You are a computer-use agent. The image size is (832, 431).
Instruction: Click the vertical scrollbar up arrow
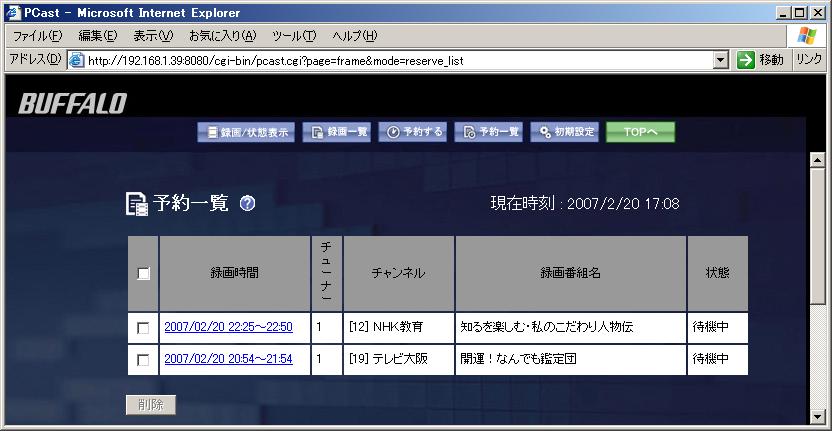[x=817, y=160]
